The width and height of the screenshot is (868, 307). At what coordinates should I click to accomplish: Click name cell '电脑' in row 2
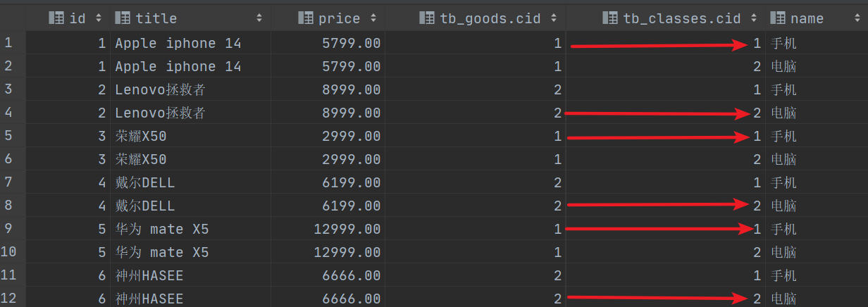coord(783,66)
